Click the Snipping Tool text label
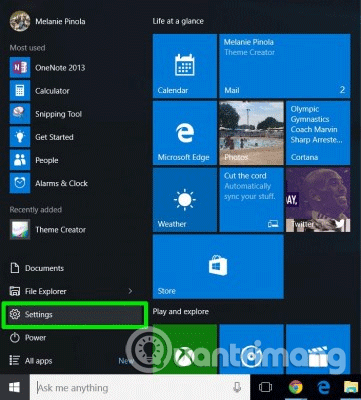Viewport: 361px width, 400px height. [x=59, y=114]
